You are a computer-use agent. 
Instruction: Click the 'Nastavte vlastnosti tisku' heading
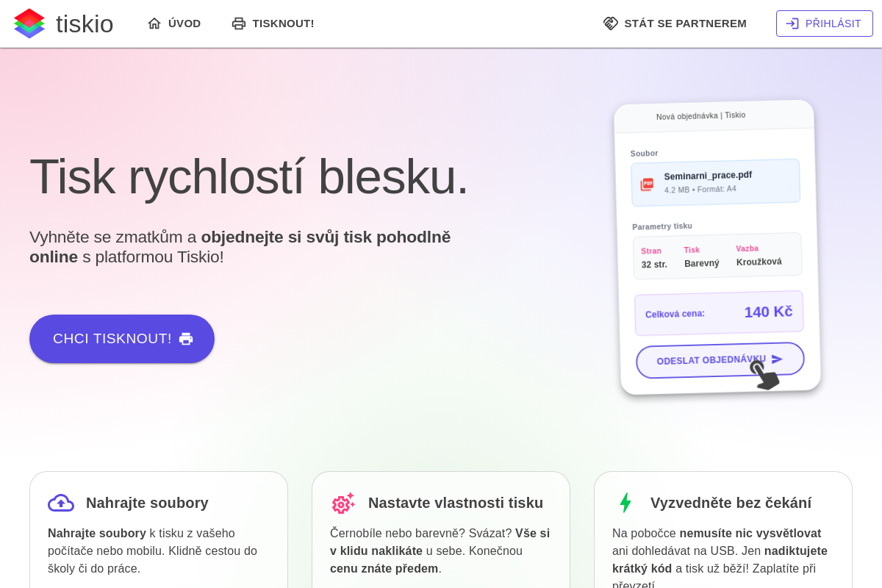click(x=456, y=503)
